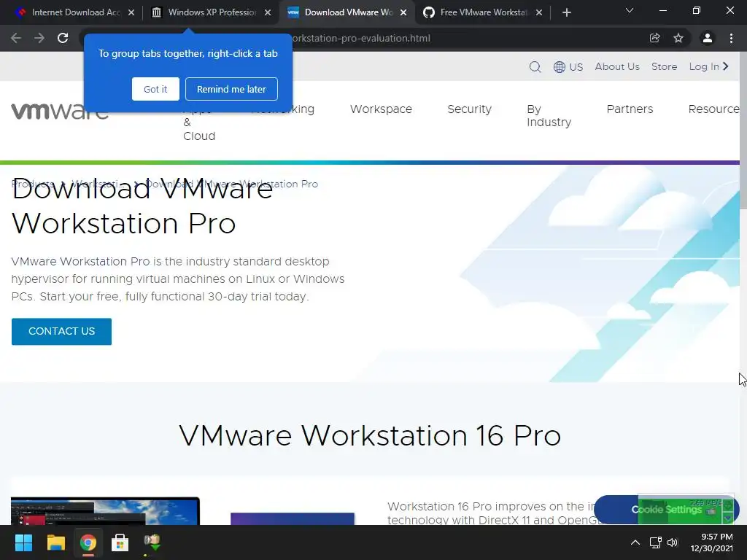This screenshot has height=560, width=747.
Task: Open the Partners menu
Action: [630, 109]
